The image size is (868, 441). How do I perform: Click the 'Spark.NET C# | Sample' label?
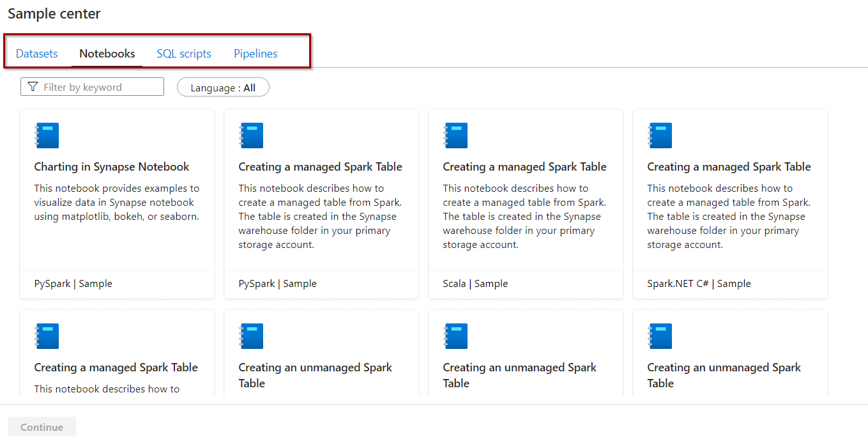tap(699, 284)
